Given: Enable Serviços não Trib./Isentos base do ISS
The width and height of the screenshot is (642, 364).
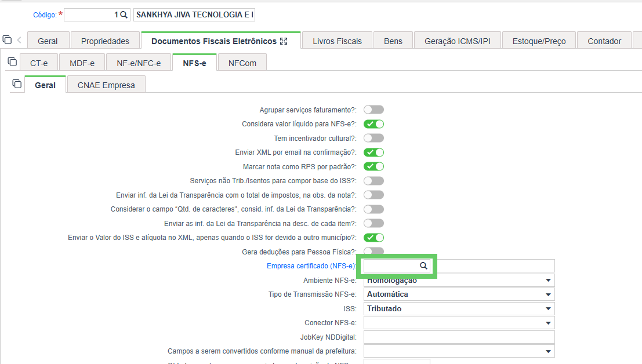Looking at the screenshot, I should tap(374, 181).
